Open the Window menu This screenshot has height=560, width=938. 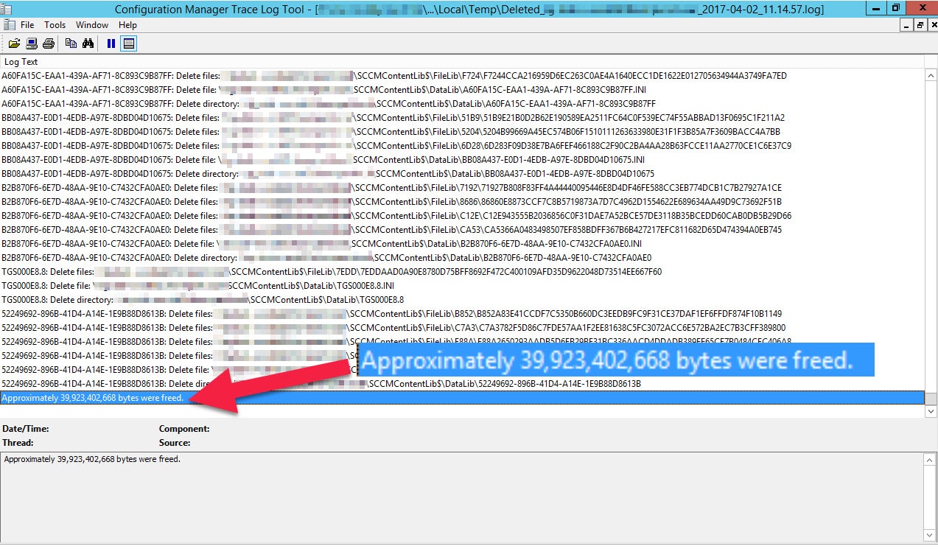[x=92, y=25]
